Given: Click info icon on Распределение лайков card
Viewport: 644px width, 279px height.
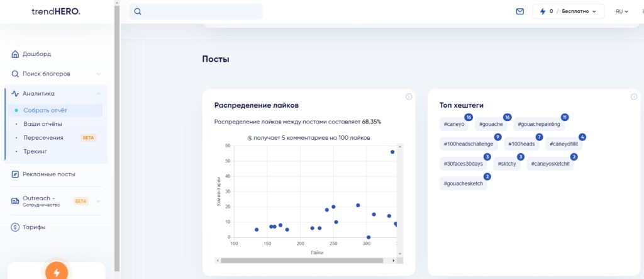Looking at the screenshot, I should pos(409,97).
